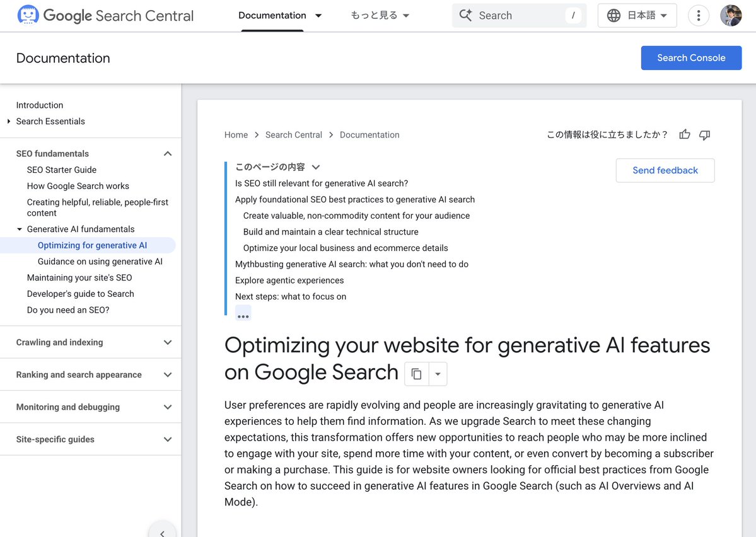Screen dimensions: 756x537
Task: Open the Documentation dropdown arrow
Action: coord(318,15)
